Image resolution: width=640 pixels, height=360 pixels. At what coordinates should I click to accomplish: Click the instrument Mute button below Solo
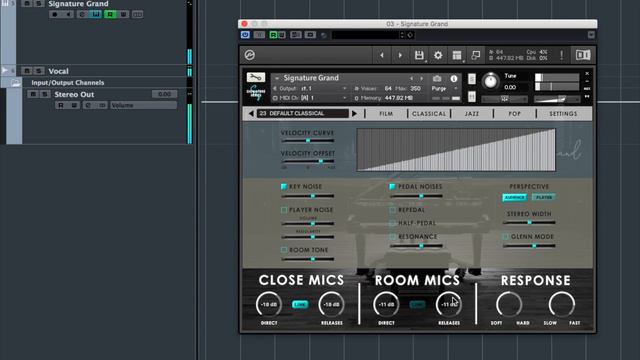coord(471,97)
